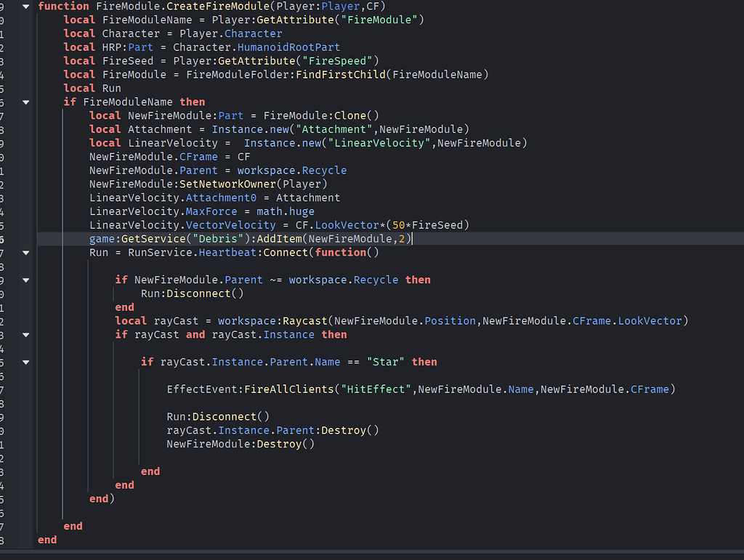Click 'FindFirstChild' on the FireModule line

coord(341,75)
